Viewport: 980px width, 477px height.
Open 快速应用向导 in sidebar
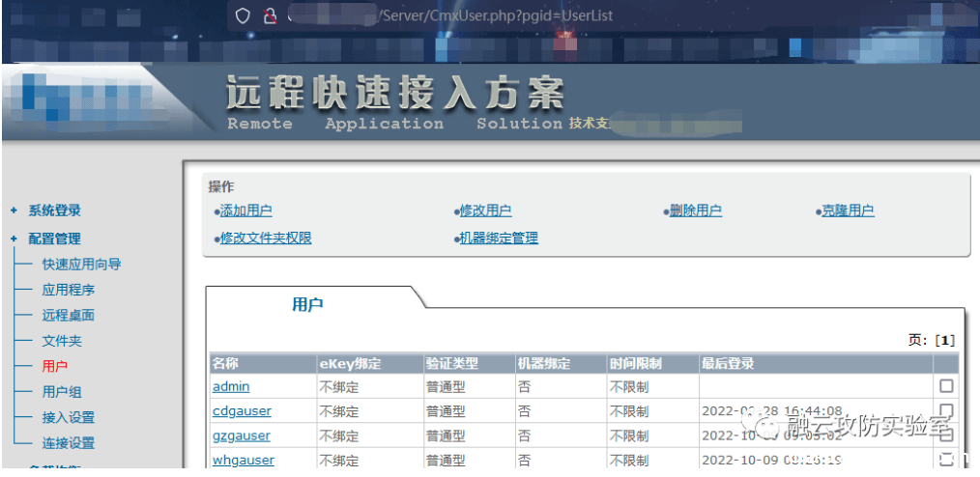click(x=82, y=265)
